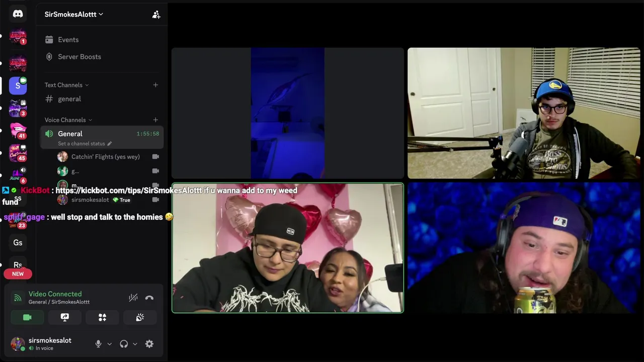Click the Events calendar icon
This screenshot has width=644, height=362.
click(49, 40)
